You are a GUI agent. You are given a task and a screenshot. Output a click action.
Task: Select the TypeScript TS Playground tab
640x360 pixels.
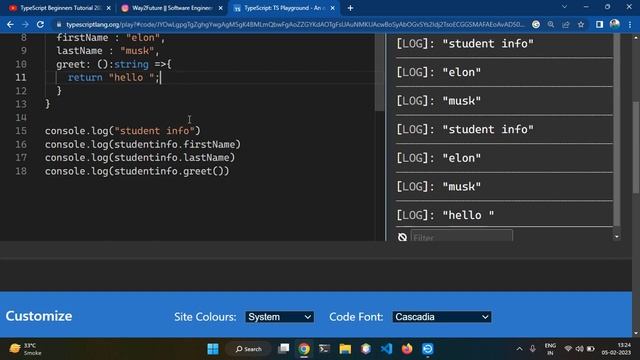click(283, 8)
